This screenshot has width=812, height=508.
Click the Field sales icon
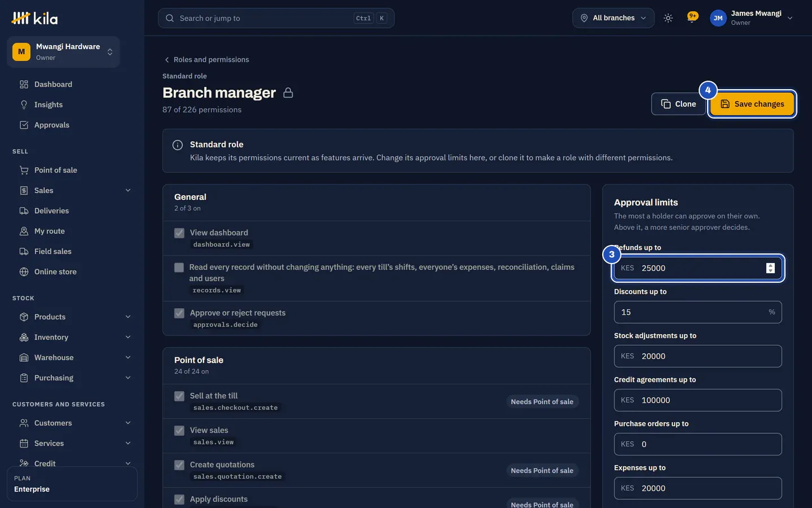[24, 251]
